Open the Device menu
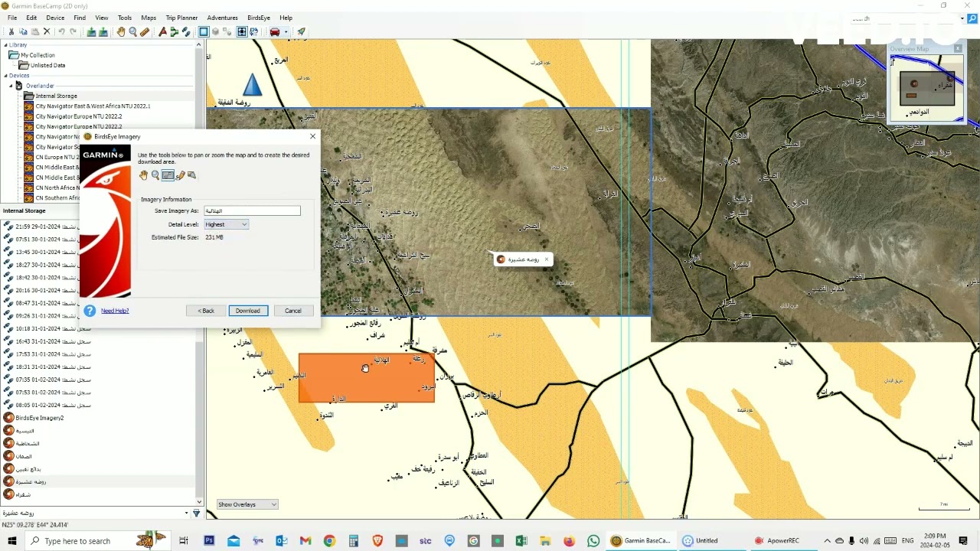The width and height of the screenshot is (980, 551). pyautogui.click(x=55, y=18)
